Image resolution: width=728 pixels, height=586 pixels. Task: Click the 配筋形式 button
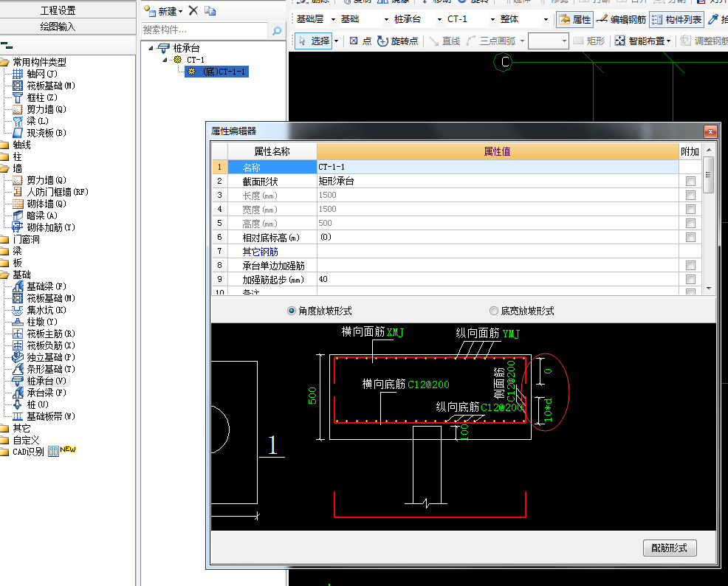point(670,548)
